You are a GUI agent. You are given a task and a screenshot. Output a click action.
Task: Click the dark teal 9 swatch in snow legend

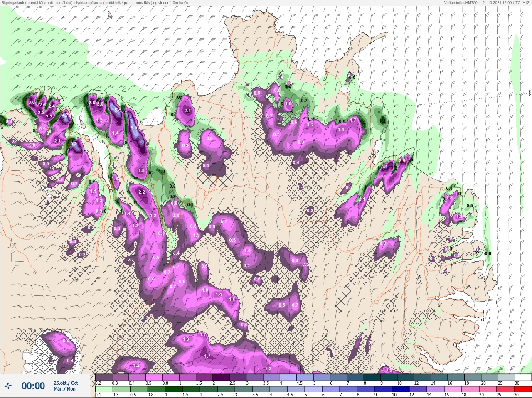389,378
